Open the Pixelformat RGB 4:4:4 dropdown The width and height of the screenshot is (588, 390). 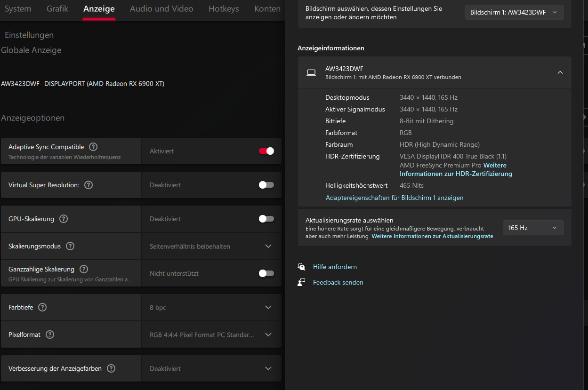point(211,334)
